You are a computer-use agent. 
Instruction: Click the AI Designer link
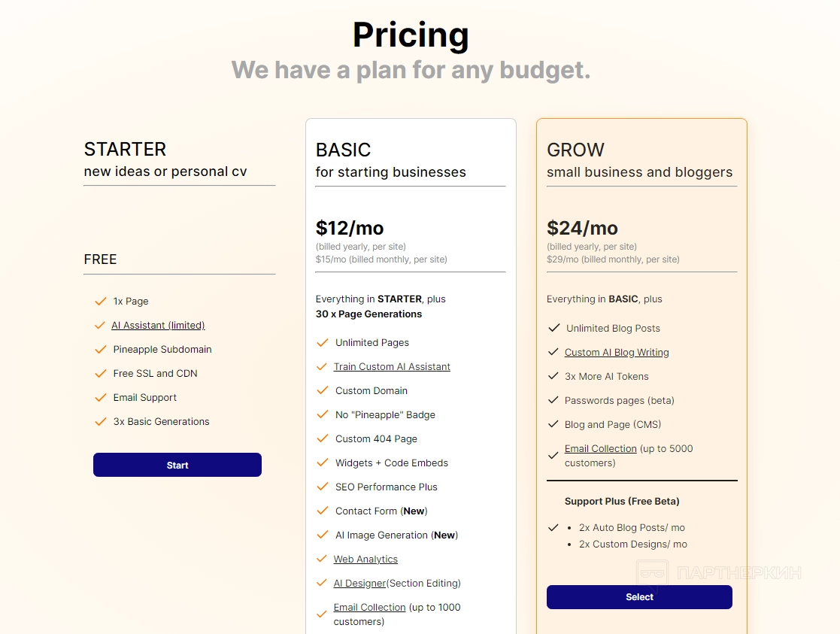(359, 584)
